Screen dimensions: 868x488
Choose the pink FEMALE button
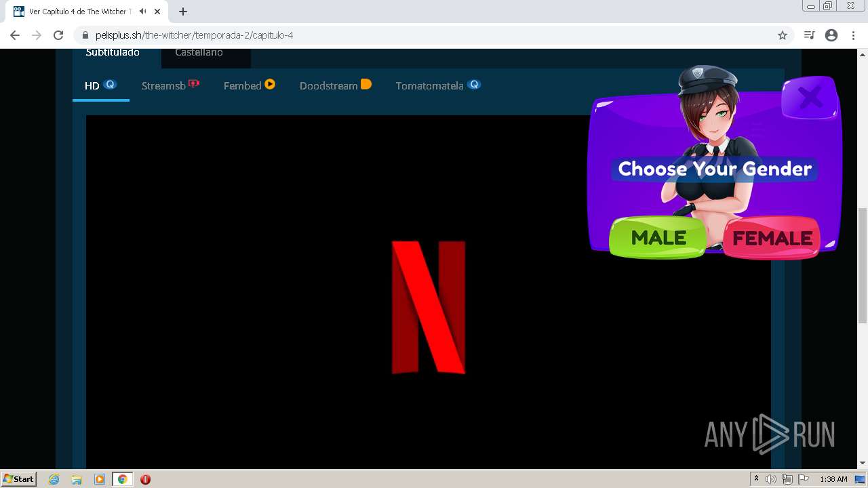tap(772, 238)
